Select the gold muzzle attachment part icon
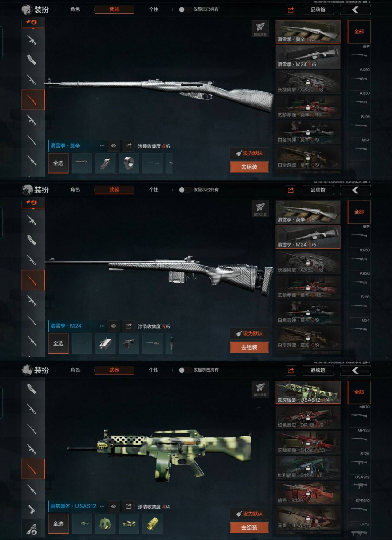Viewport: 392px width, 540px height. click(152, 524)
